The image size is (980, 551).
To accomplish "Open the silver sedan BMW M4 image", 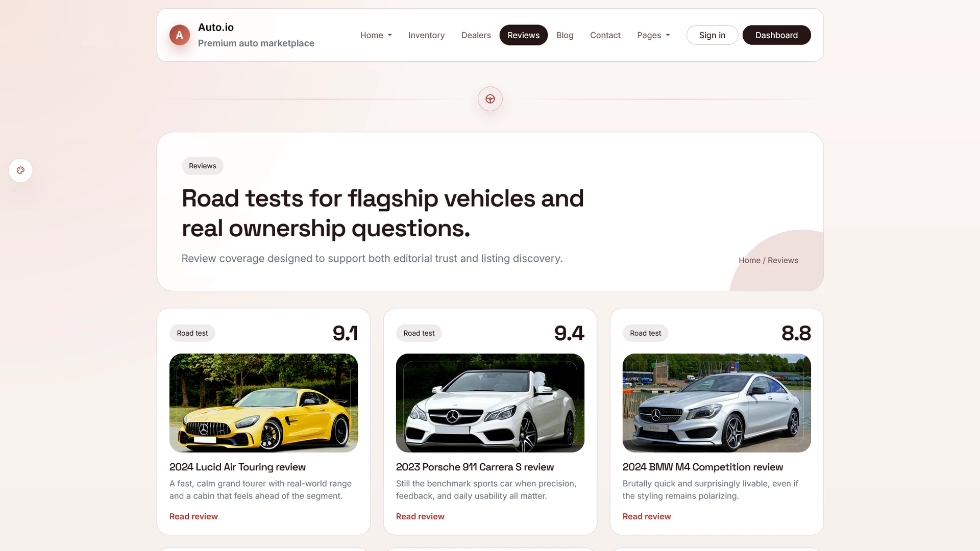I will [717, 403].
